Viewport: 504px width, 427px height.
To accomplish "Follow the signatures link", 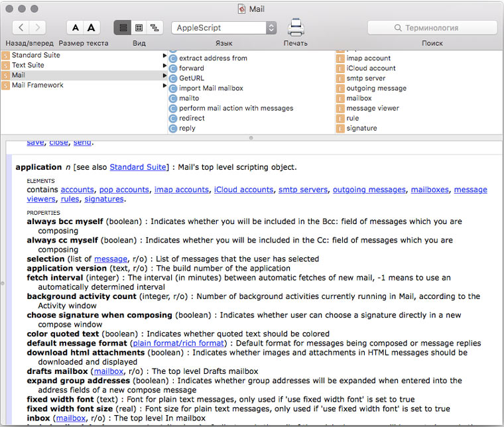I will point(104,199).
